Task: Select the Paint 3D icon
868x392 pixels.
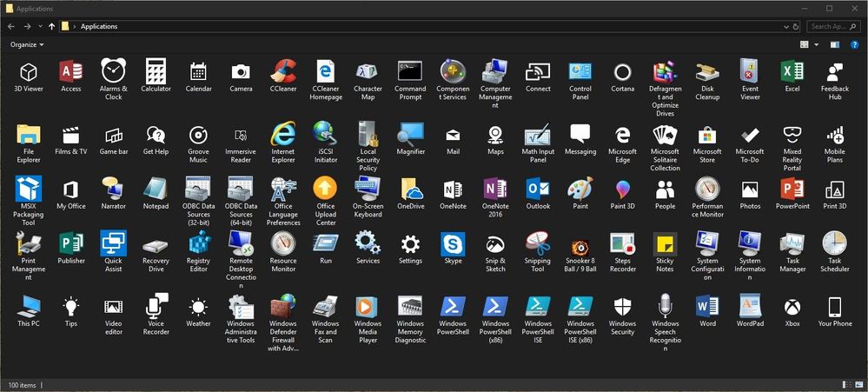Action: (x=622, y=189)
